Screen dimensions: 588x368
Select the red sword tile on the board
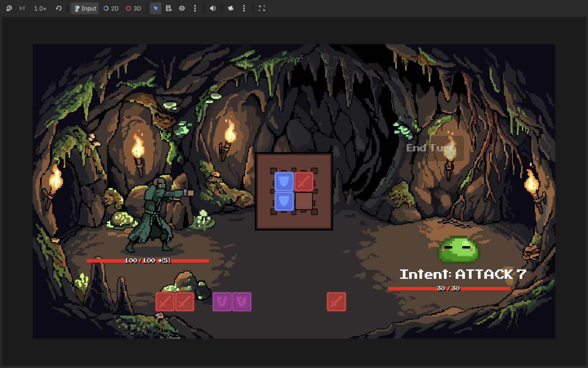pyautogui.click(x=304, y=182)
